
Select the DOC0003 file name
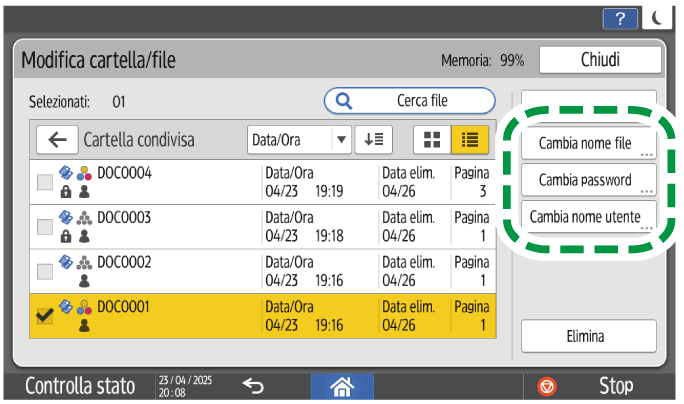click(x=124, y=217)
